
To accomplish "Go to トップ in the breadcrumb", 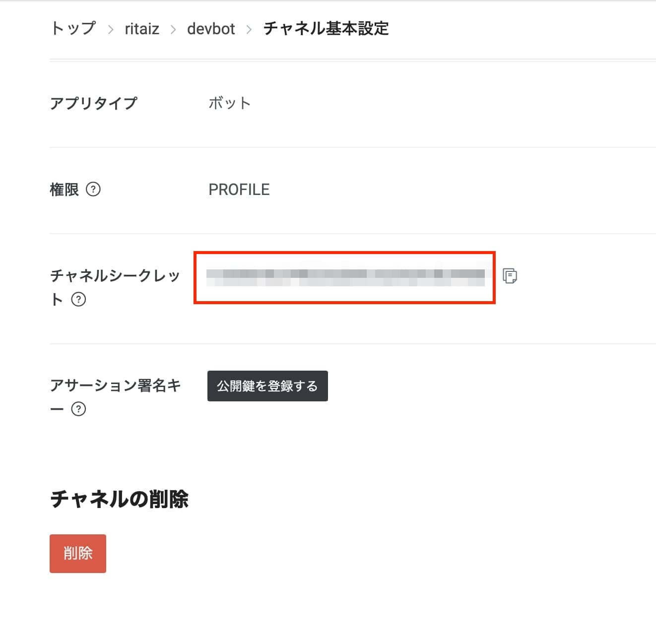I will pos(73,29).
